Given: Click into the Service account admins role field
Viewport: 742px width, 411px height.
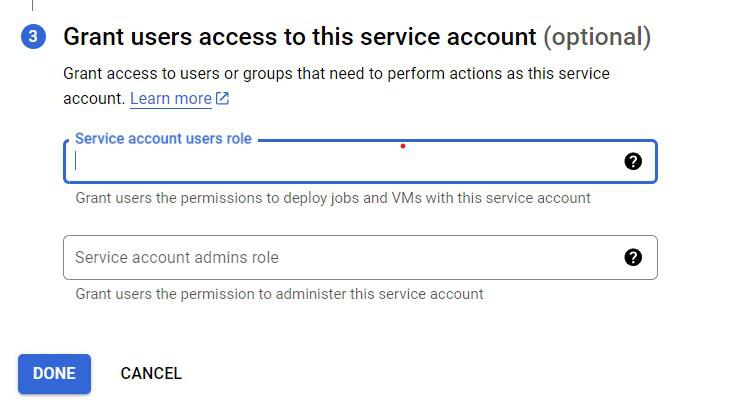Looking at the screenshot, I should (340, 257).
